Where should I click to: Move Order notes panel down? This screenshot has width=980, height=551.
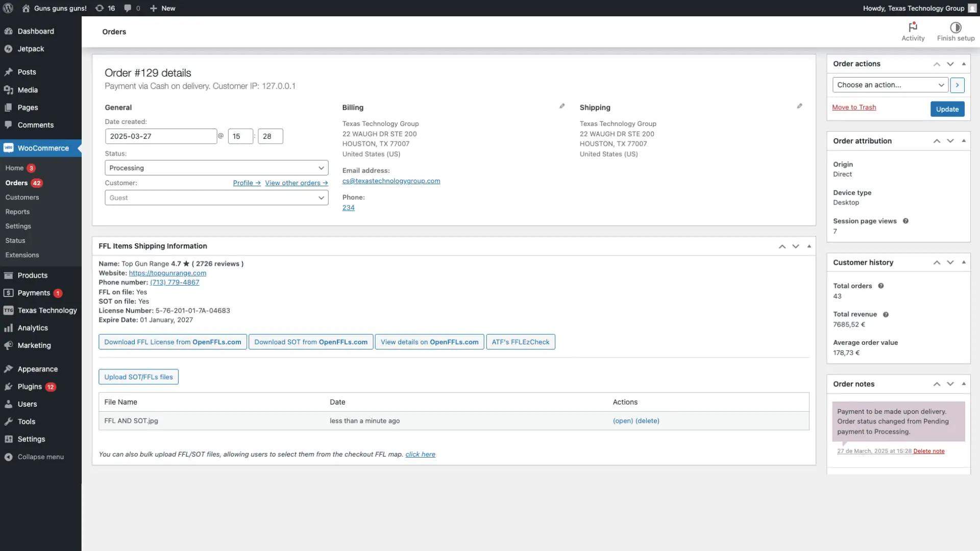(x=950, y=384)
